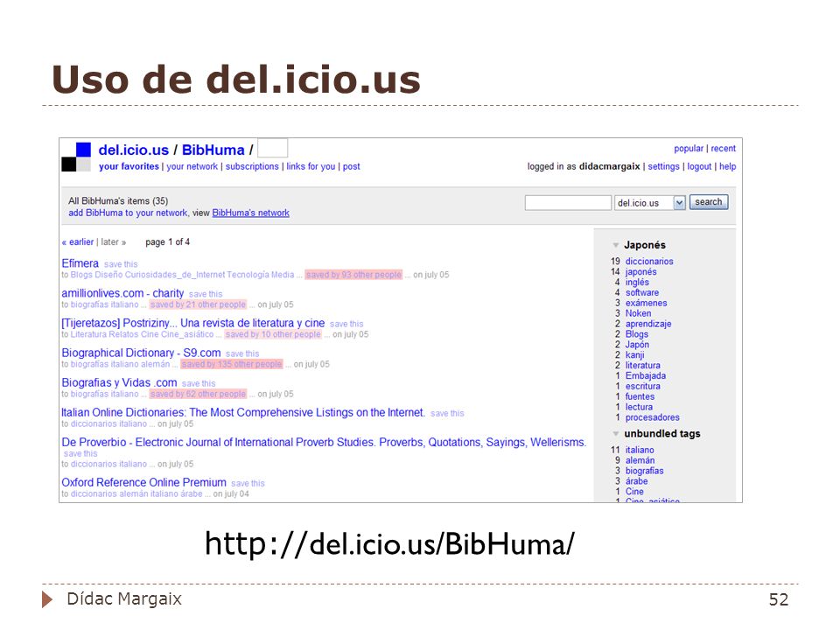Image resolution: width=840 pixels, height=630 pixels.
Task: Select the biografías tag in unbundled tags
Action: (645, 471)
